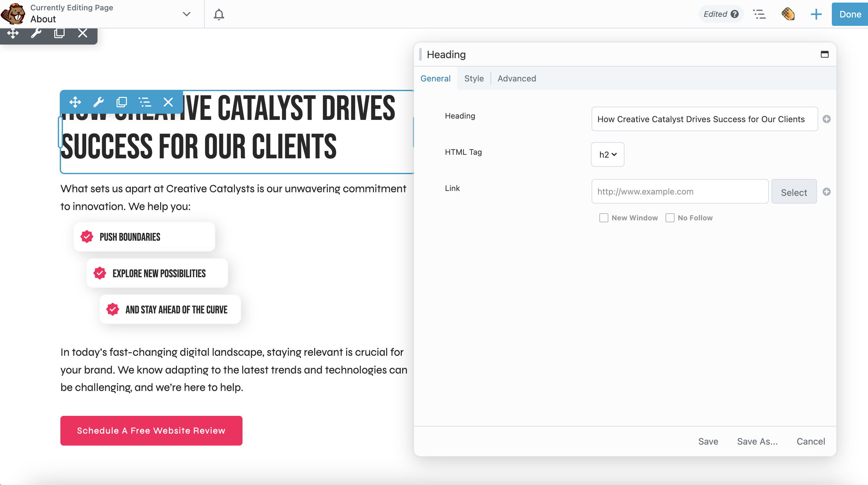Click the row move handle icon
868x485 pixels.
tap(13, 33)
